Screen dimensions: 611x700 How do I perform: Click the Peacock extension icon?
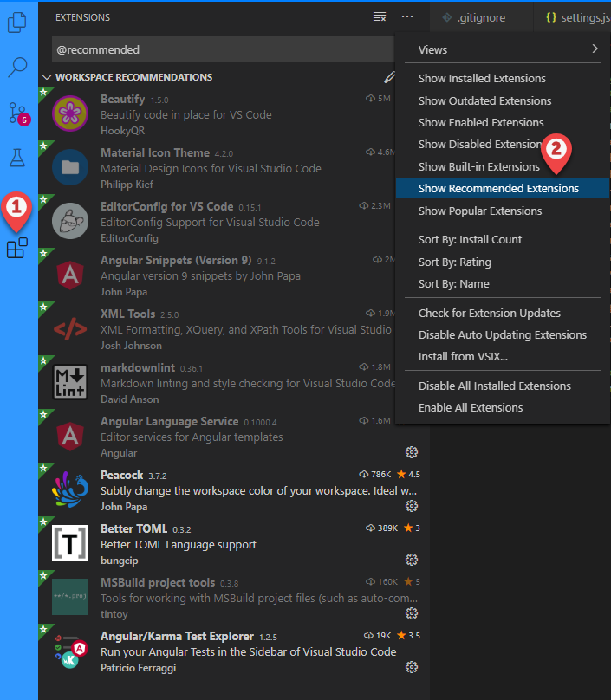[70, 489]
